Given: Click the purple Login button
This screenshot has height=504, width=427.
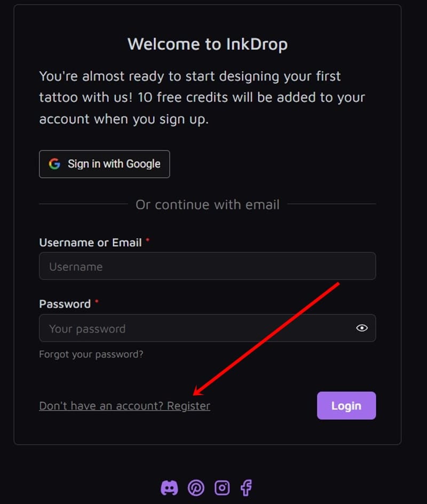Looking at the screenshot, I should click(346, 406).
